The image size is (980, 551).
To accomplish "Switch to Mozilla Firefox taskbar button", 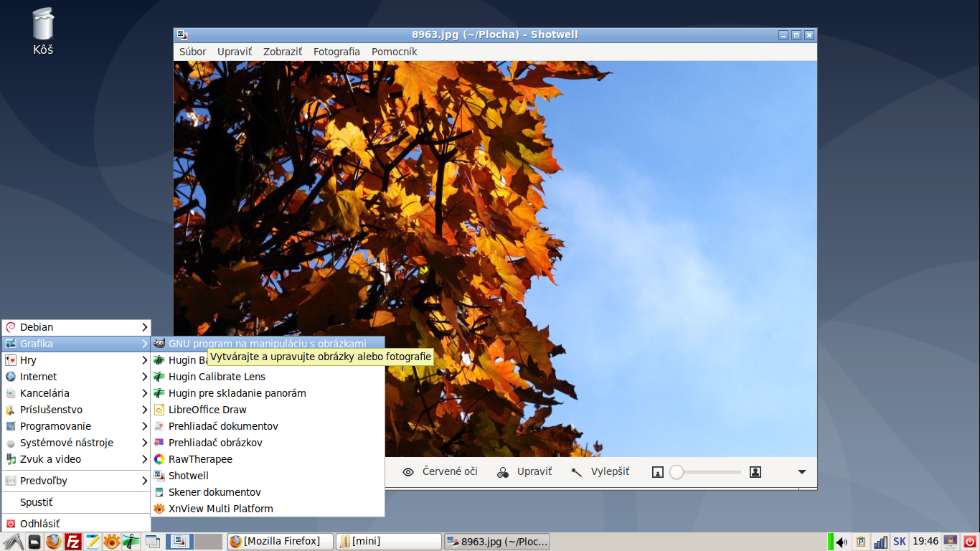I will point(281,542).
